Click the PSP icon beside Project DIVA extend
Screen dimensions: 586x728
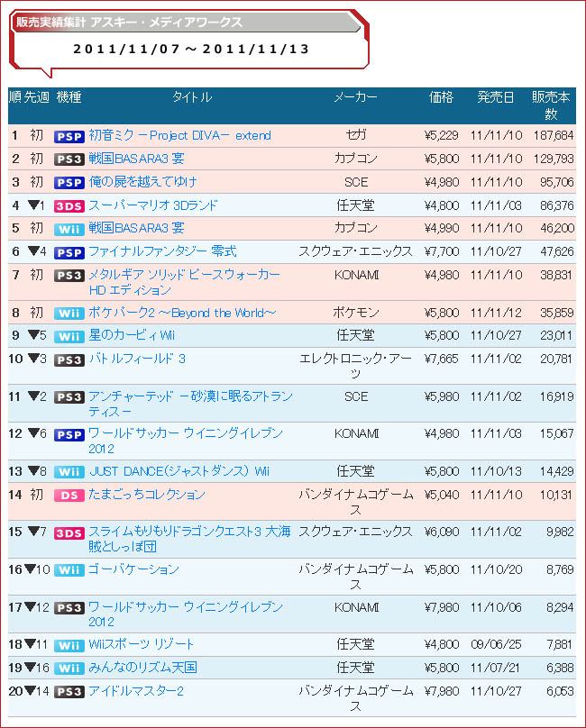69,137
